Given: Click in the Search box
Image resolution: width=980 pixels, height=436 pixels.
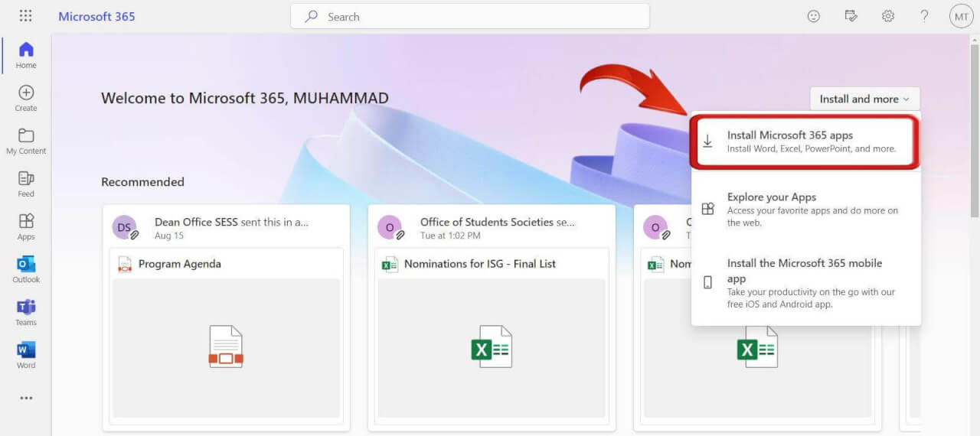Looking at the screenshot, I should [470, 16].
